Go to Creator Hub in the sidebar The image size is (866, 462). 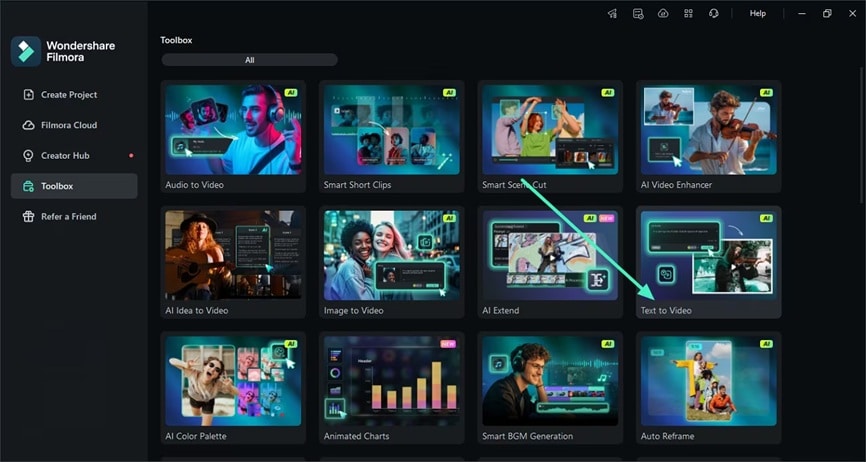coord(74,156)
